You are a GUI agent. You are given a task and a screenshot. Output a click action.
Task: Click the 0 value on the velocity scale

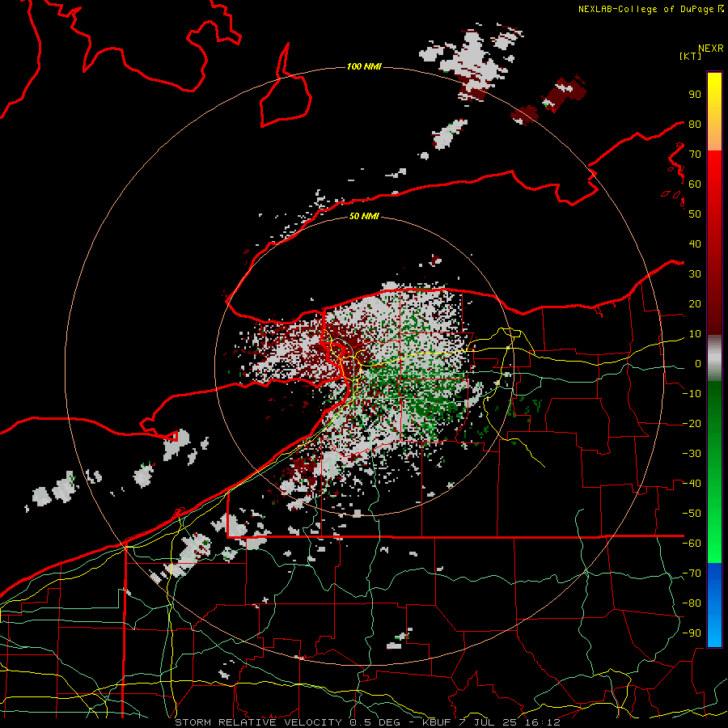[x=698, y=363]
